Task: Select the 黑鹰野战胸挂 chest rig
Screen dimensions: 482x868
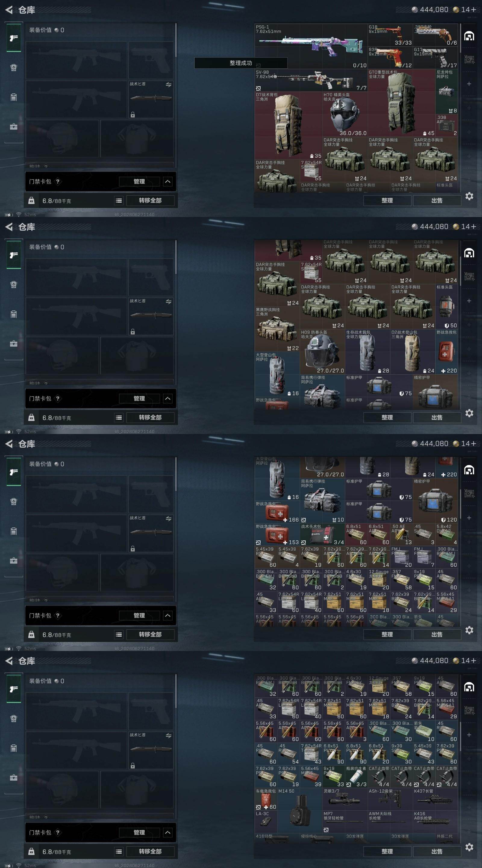Action: point(277,329)
